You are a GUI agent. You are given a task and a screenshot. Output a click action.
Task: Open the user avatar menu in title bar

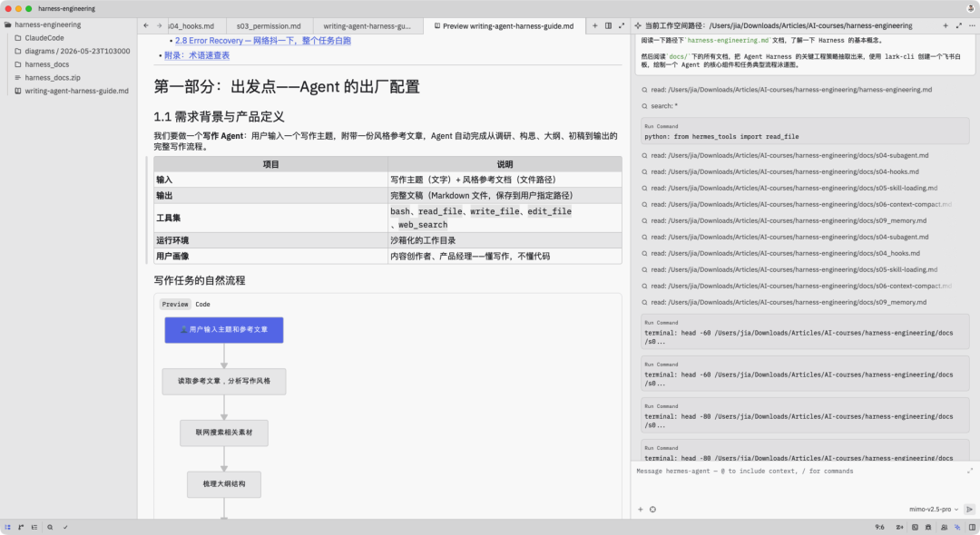point(971,8)
